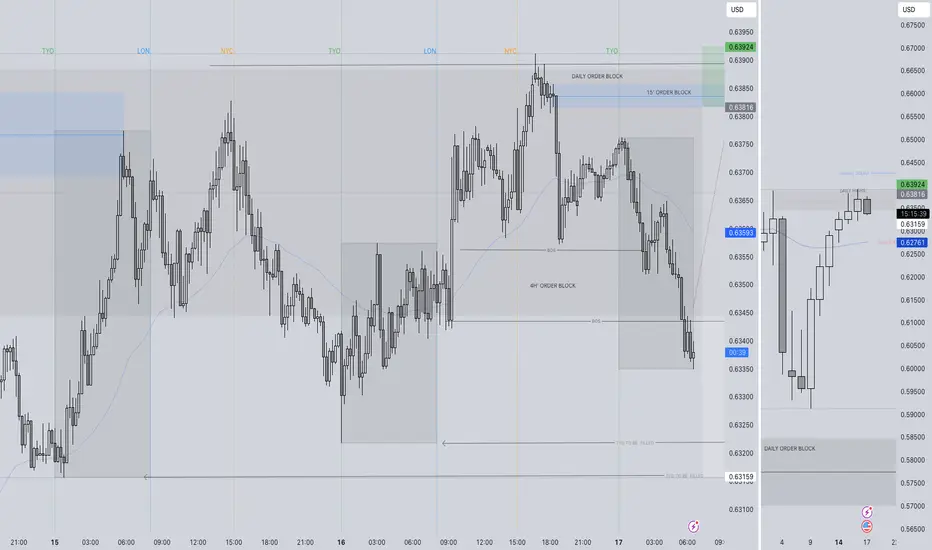Select the 0.67500 label on daily price scale
This screenshot has height=550, width=932.
coord(912,26)
